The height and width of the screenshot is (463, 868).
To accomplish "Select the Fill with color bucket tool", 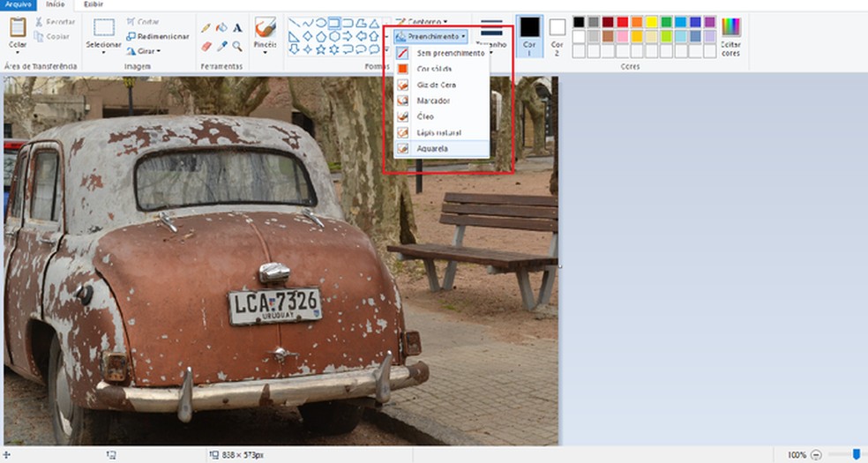I will [221, 27].
